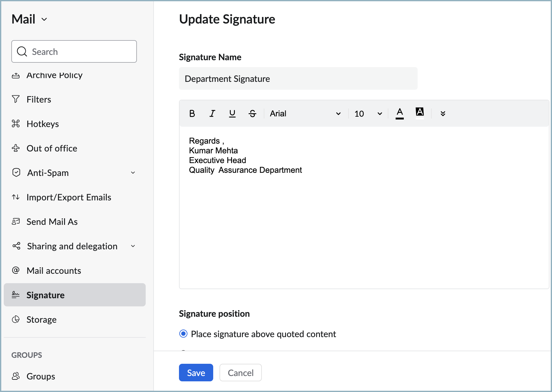Expand the Anti-Spam submenu
The width and height of the screenshot is (552, 392).
coord(133,173)
